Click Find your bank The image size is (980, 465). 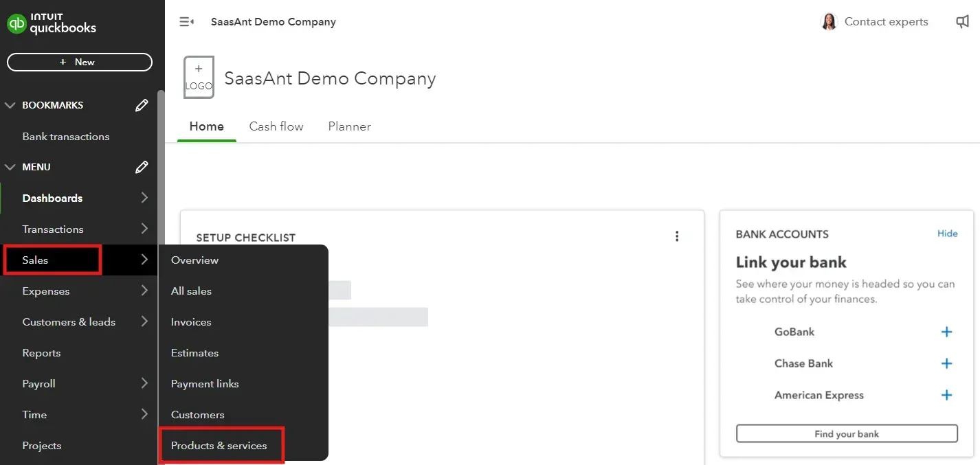pos(847,433)
